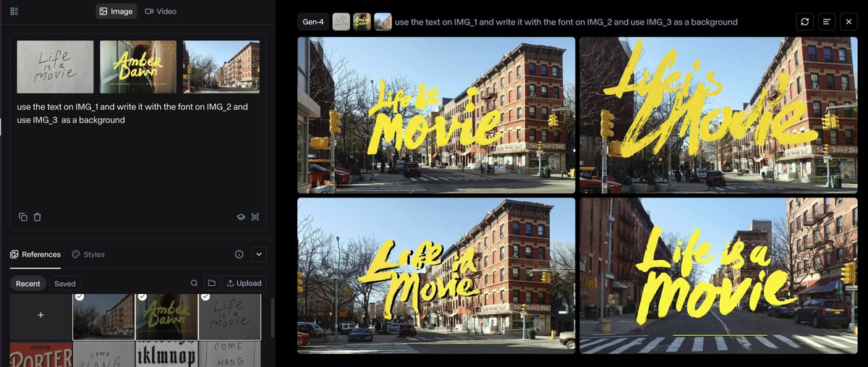The width and height of the screenshot is (868, 367).
Task: Open the layout menu icon at top-left
Action: click(14, 12)
